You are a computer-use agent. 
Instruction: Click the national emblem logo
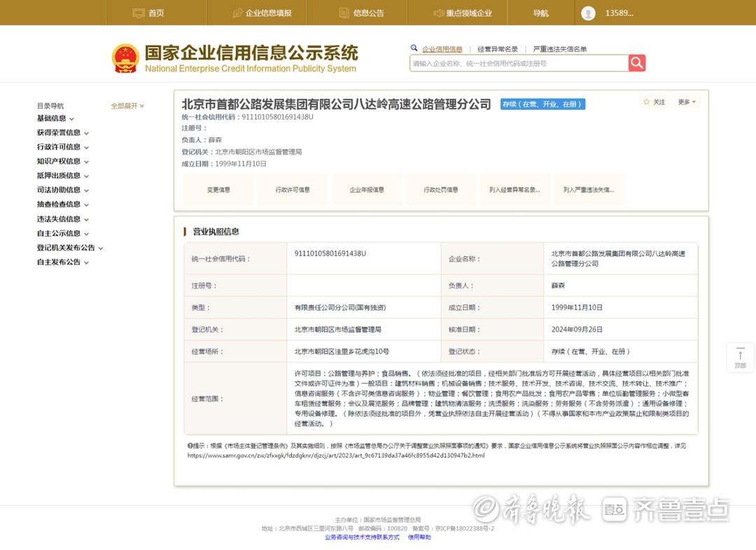click(x=125, y=58)
